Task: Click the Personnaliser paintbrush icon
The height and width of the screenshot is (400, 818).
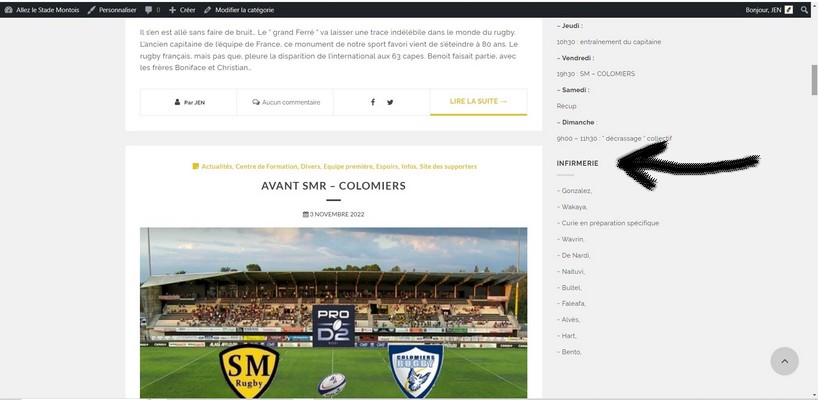Action: [92, 10]
